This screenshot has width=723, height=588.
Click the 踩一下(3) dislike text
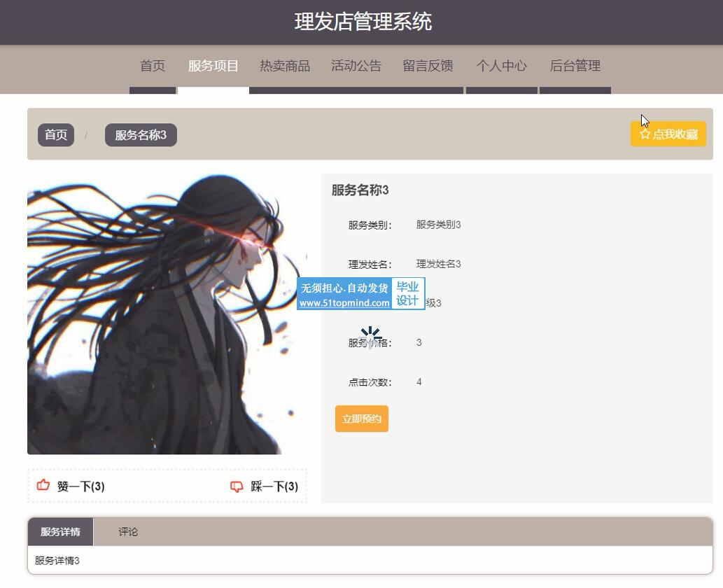click(274, 486)
